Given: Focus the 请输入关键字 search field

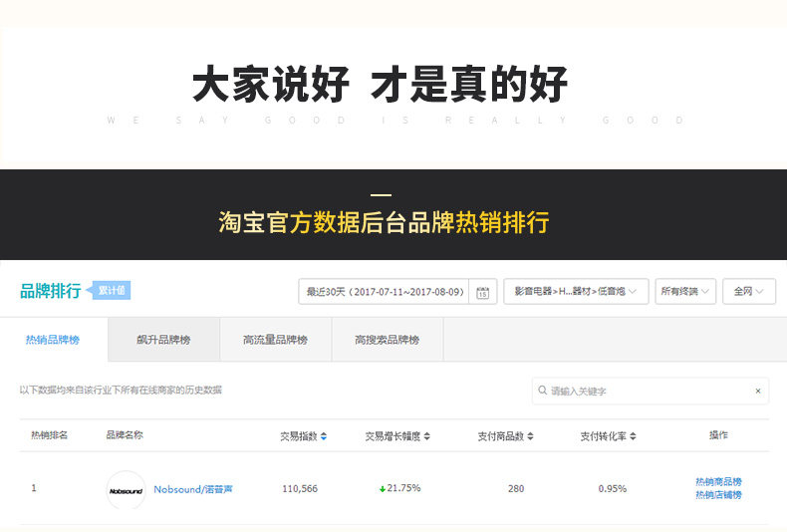Looking at the screenshot, I should point(651,391).
